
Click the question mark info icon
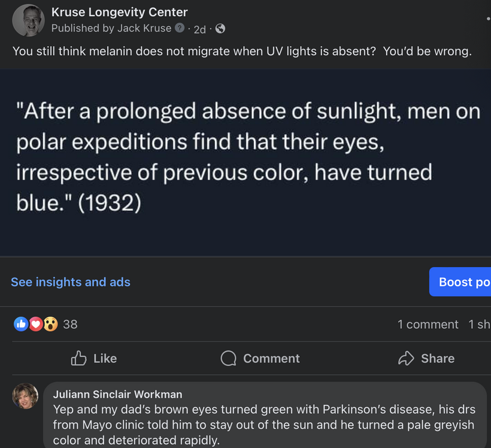pyautogui.click(x=180, y=28)
